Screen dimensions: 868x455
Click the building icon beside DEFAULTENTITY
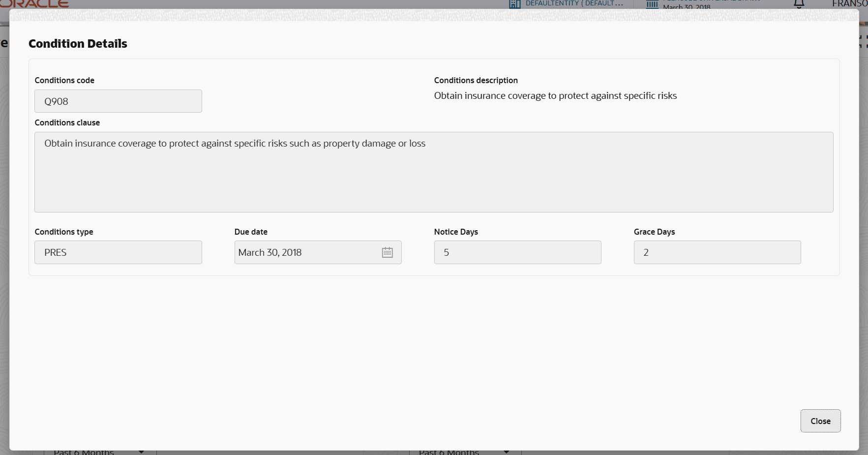click(x=514, y=4)
